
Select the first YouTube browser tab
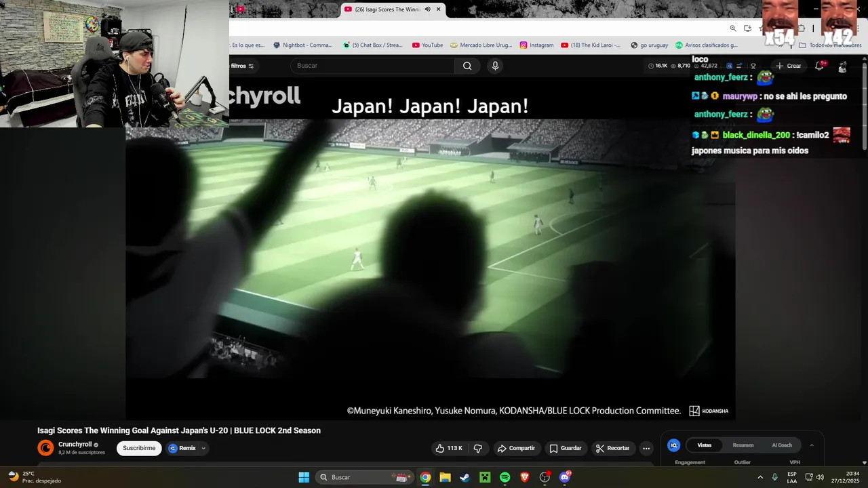(x=240, y=9)
